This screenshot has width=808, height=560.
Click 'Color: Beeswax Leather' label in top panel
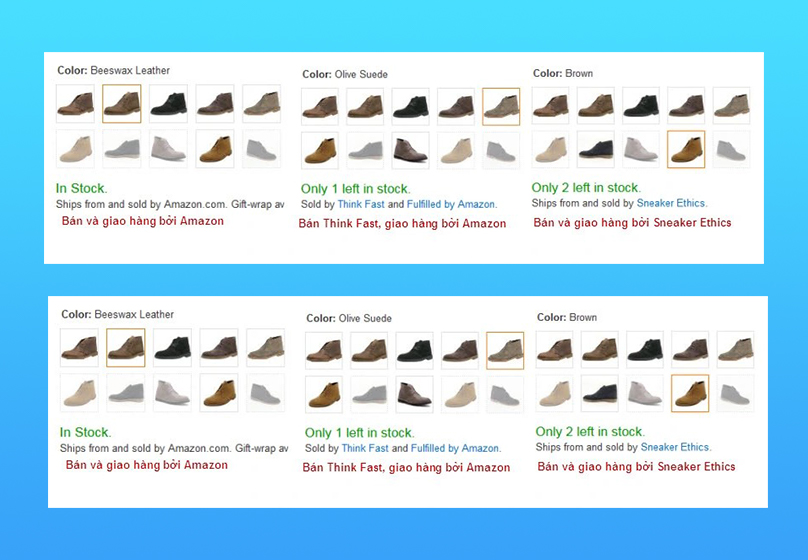113,71
